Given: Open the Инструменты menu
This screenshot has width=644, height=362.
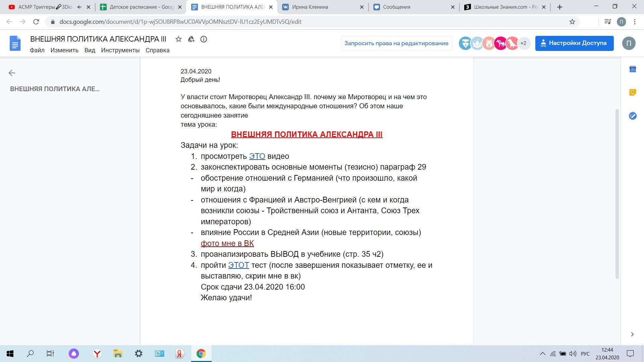Looking at the screenshot, I should 120,50.
